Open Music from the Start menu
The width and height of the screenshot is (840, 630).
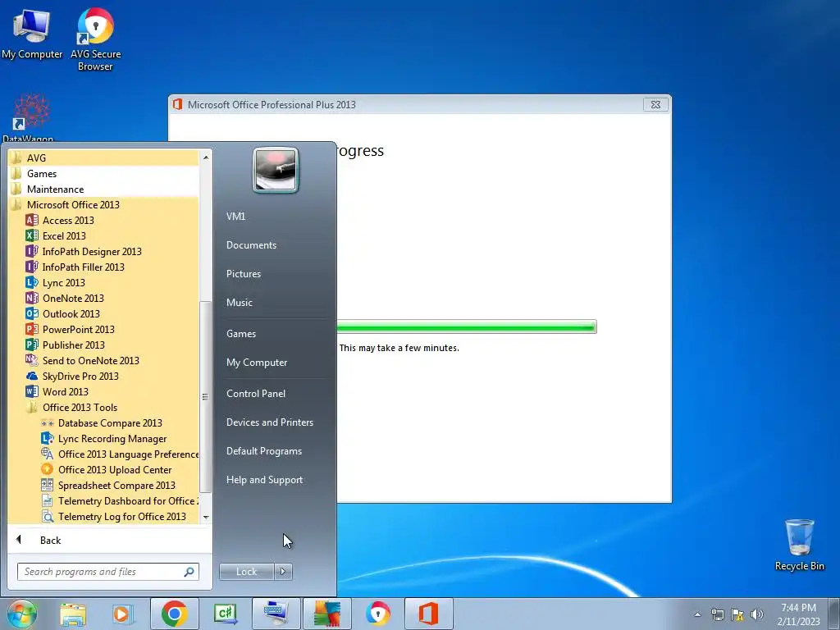[x=239, y=303]
